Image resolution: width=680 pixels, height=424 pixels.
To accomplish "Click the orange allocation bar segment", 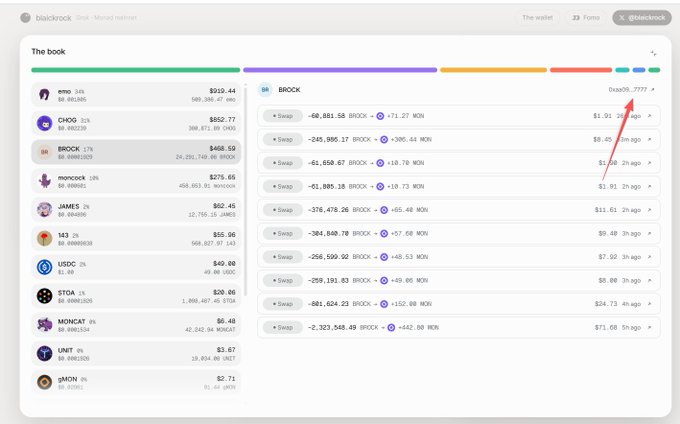I will tap(494, 70).
